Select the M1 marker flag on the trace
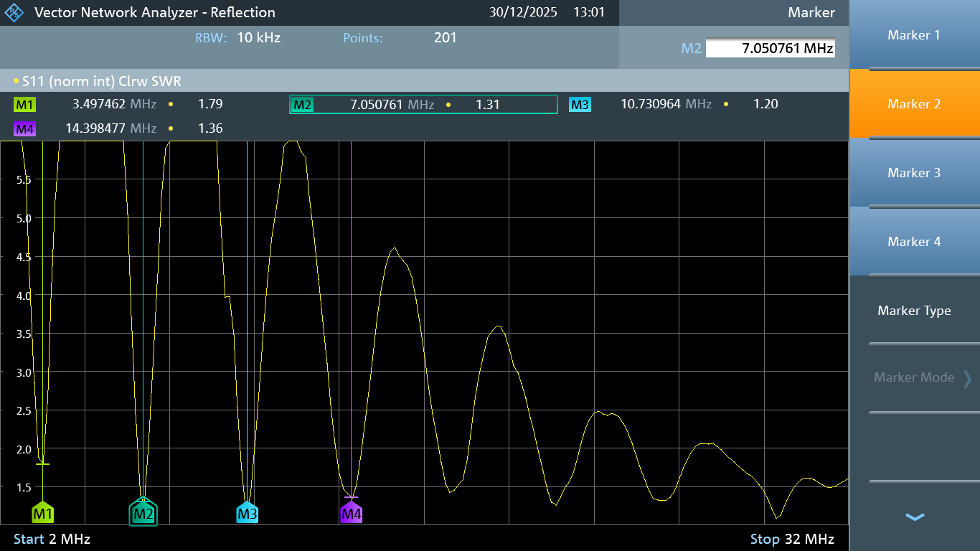Viewport: 980px width, 551px height. [x=43, y=513]
